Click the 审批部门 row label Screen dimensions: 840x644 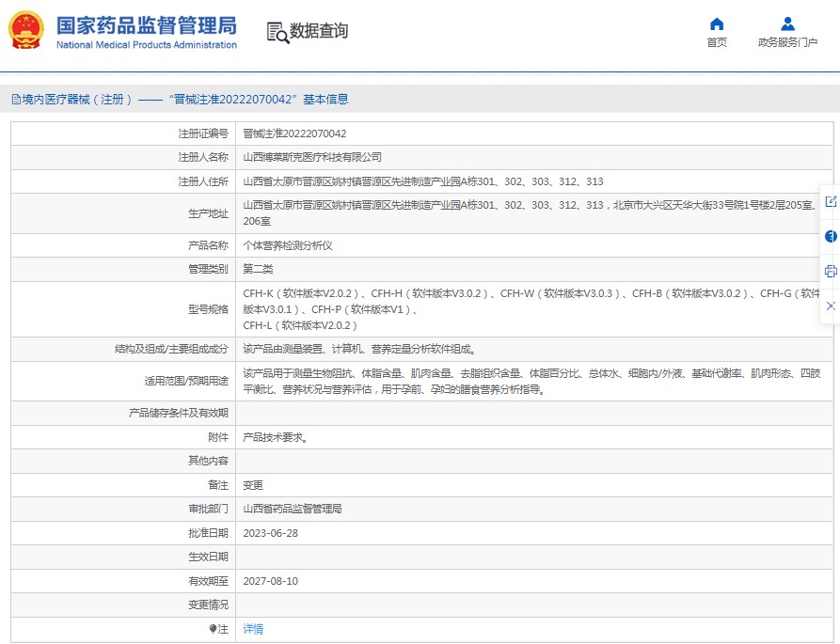208,509
